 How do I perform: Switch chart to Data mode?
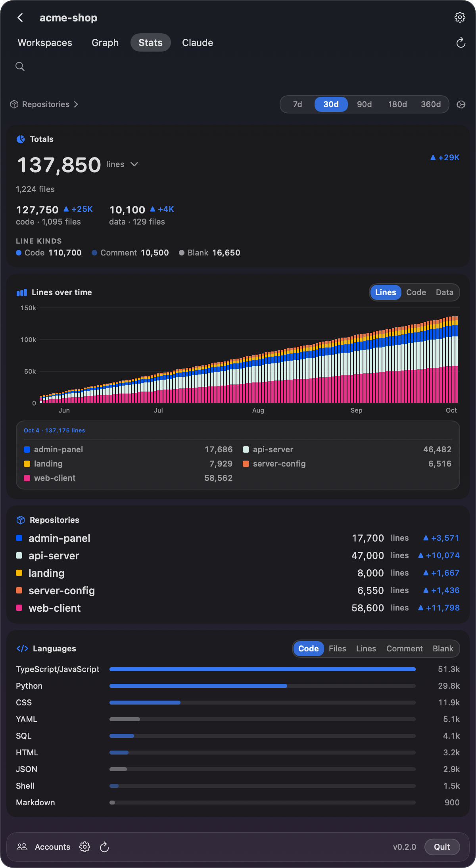pyautogui.click(x=445, y=292)
